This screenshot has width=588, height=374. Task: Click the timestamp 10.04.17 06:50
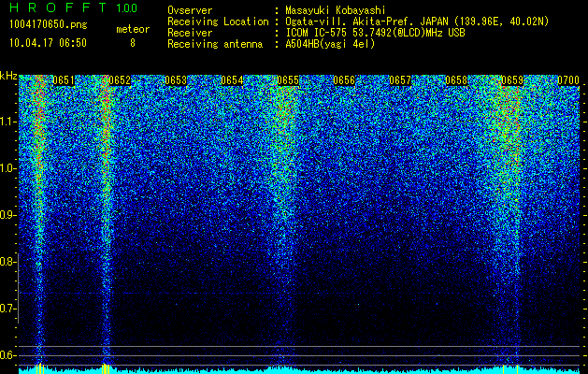click(x=48, y=43)
